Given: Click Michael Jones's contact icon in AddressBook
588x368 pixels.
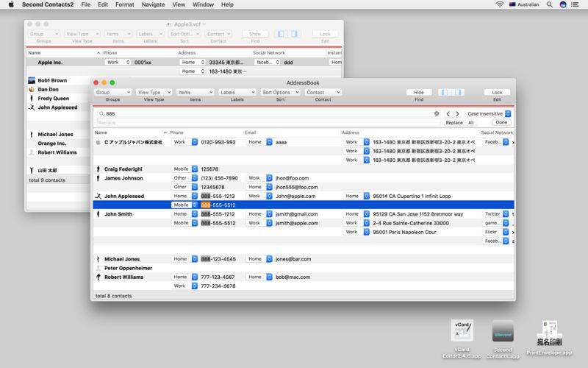Looking at the screenshot, I should point(98,259).
